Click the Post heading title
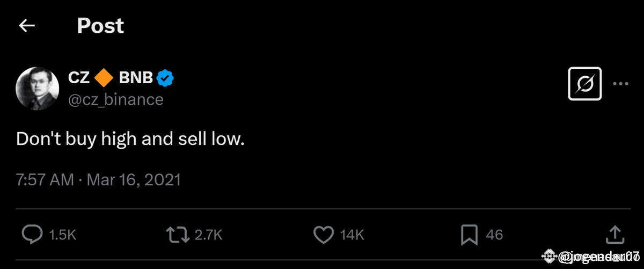644x269 pixels. coord(100,26)
